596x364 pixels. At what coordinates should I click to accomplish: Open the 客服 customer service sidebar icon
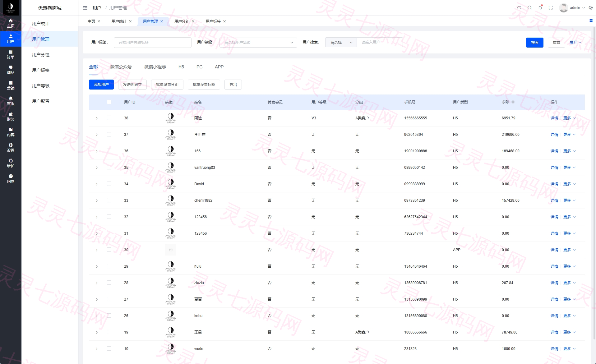pyautogui.click(x=11, y=101)
